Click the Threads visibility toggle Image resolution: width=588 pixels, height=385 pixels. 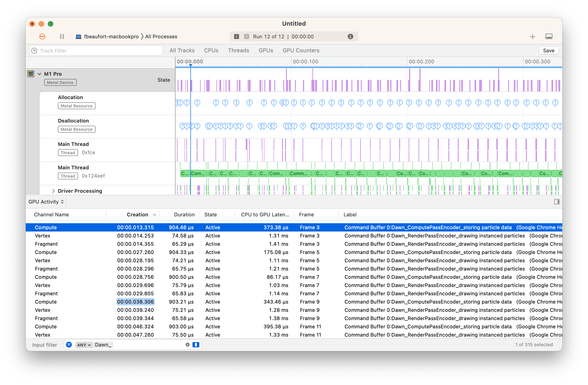coord(238,50)
